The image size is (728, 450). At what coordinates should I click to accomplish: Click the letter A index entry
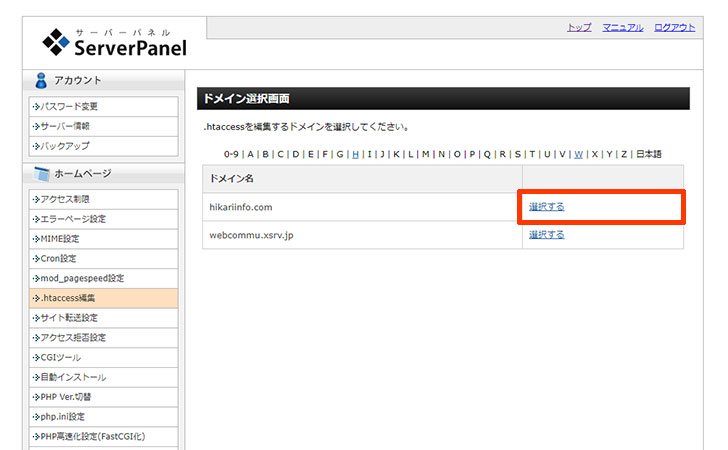click(x=250, y=154)
